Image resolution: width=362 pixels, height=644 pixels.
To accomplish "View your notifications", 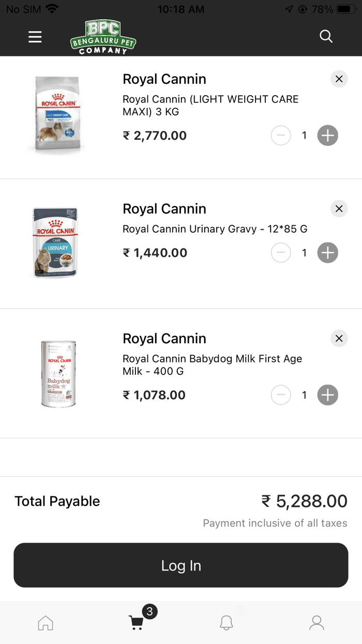I will (226, 623).
